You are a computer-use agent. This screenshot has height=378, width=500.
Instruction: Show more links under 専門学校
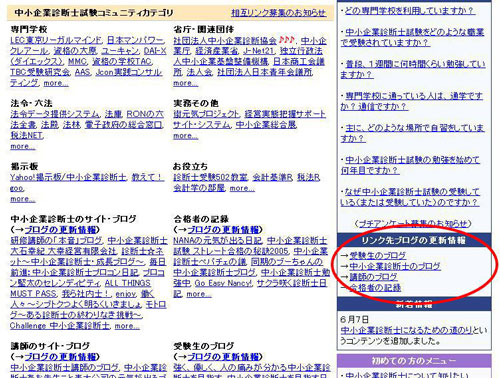(56, 83)
